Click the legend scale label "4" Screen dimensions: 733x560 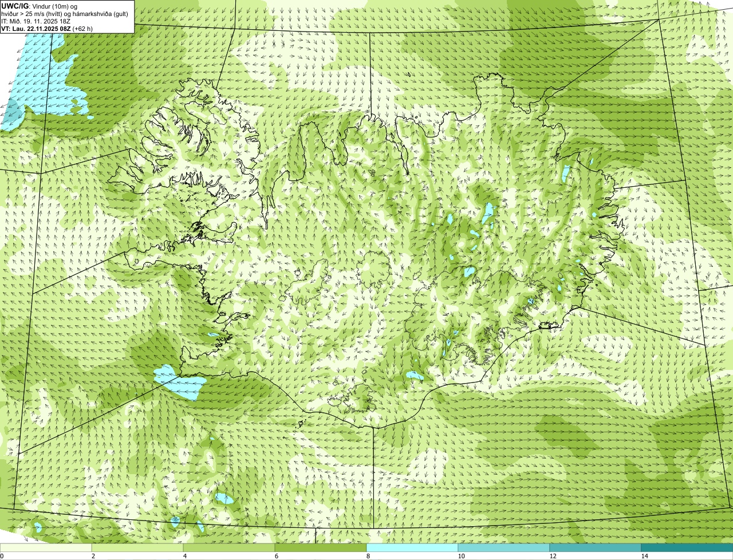point(185,556)
